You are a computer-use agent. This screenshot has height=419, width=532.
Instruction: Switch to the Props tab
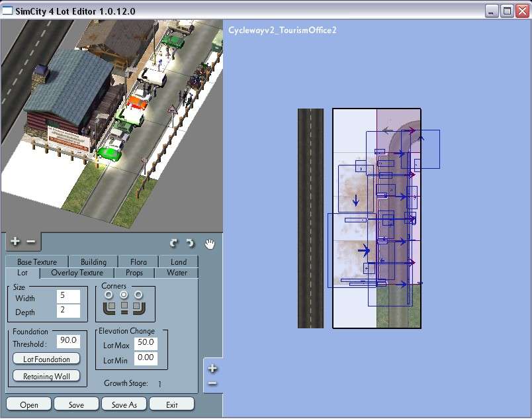click(x=134, y=273)
